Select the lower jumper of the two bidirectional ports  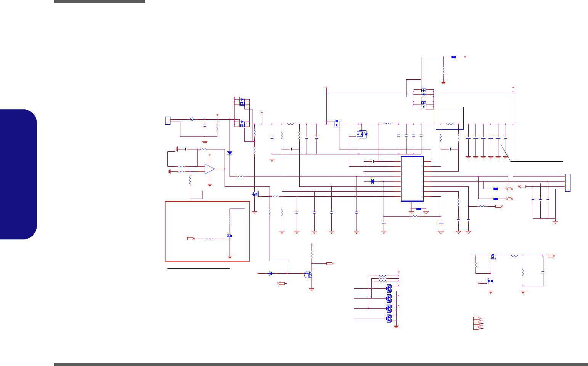point(495,199)
